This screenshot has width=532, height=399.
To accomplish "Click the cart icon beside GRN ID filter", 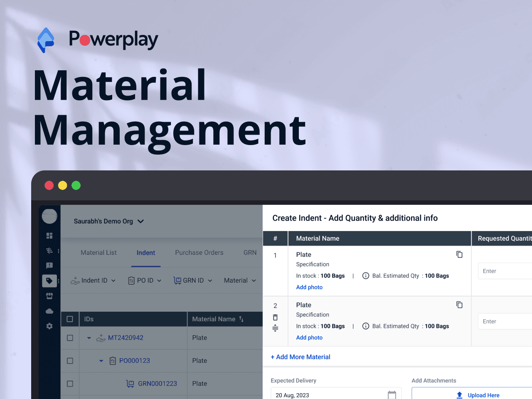I will (x=177, y=281).
